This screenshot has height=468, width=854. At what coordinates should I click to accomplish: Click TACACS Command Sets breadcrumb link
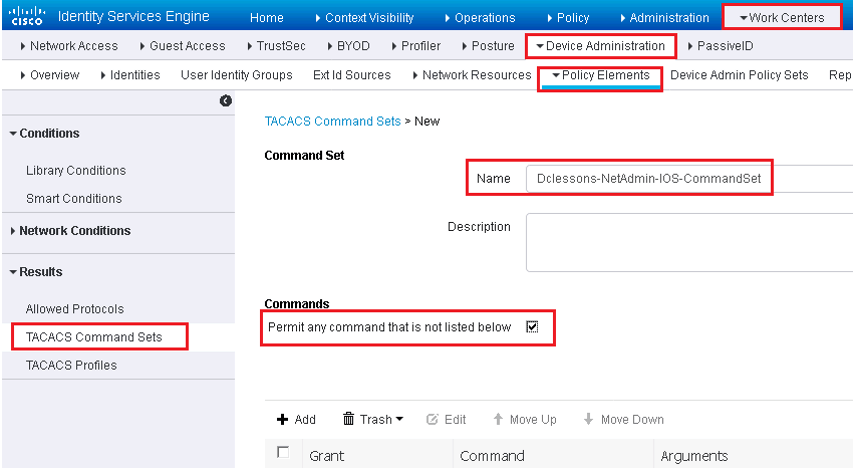pos(332,121)
